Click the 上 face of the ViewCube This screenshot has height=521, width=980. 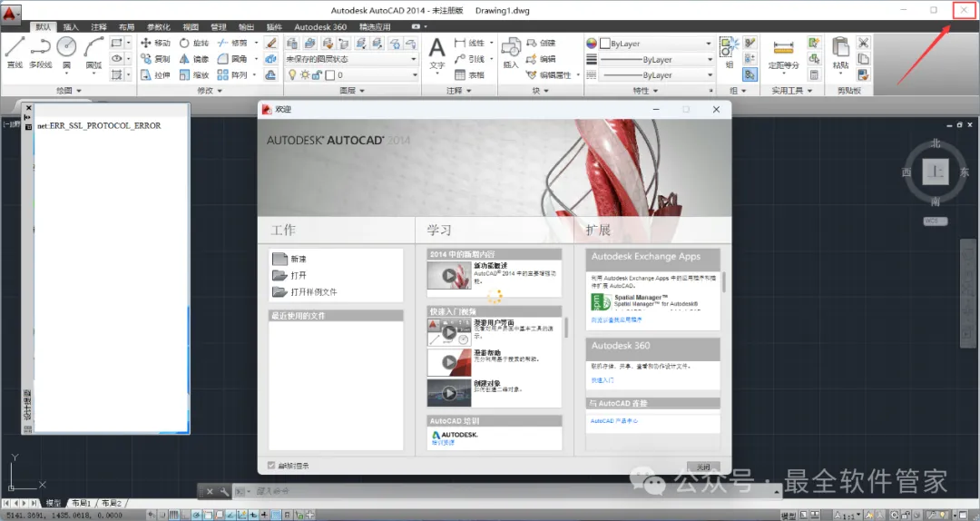[935, 172]
